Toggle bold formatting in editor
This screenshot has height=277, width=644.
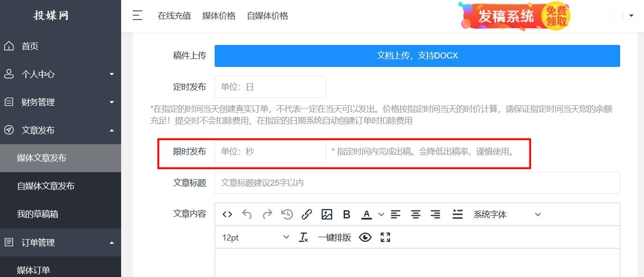point(347,214)
